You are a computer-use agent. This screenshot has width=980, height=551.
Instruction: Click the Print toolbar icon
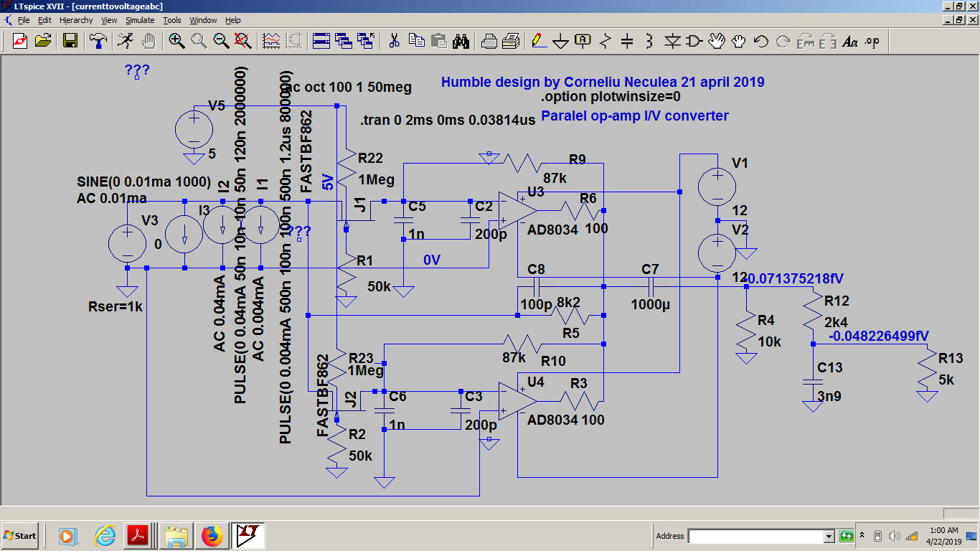(489, 41)
